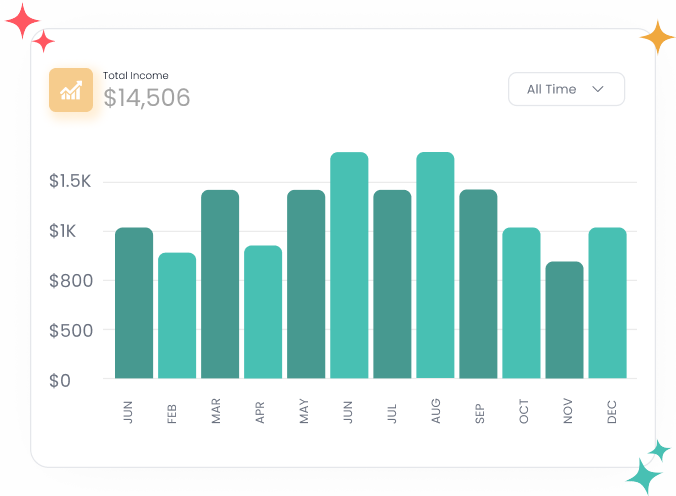Select the AUG income bar
Image resolution: width=676 pixels, height=496 pixels.
pos(435,265)
